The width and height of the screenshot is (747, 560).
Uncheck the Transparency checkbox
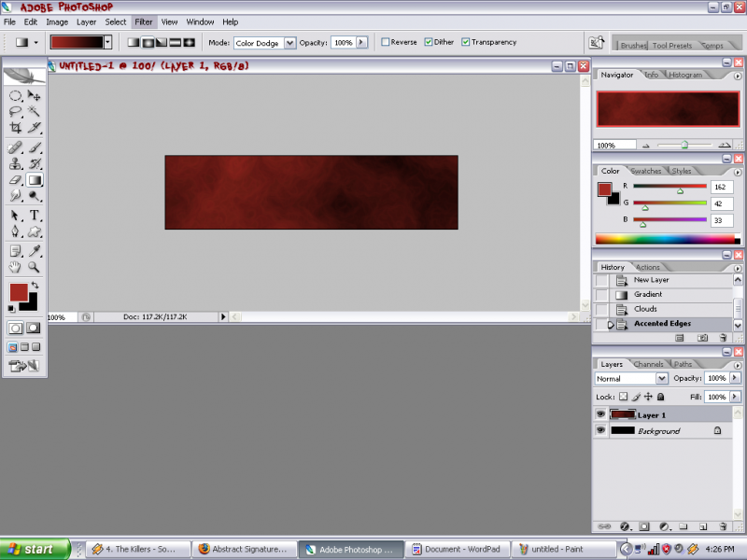pos(465,42)
